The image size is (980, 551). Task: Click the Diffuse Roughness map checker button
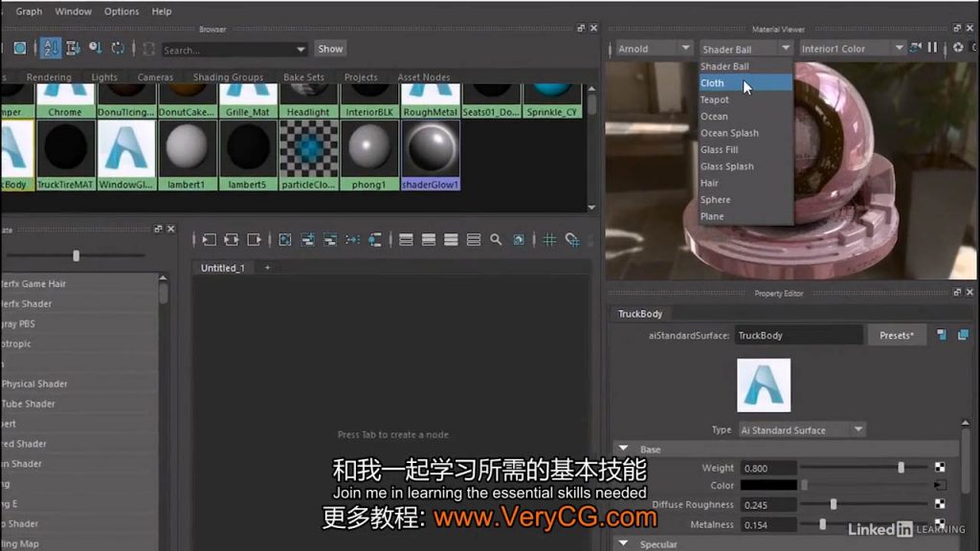[x=940, y=503]
